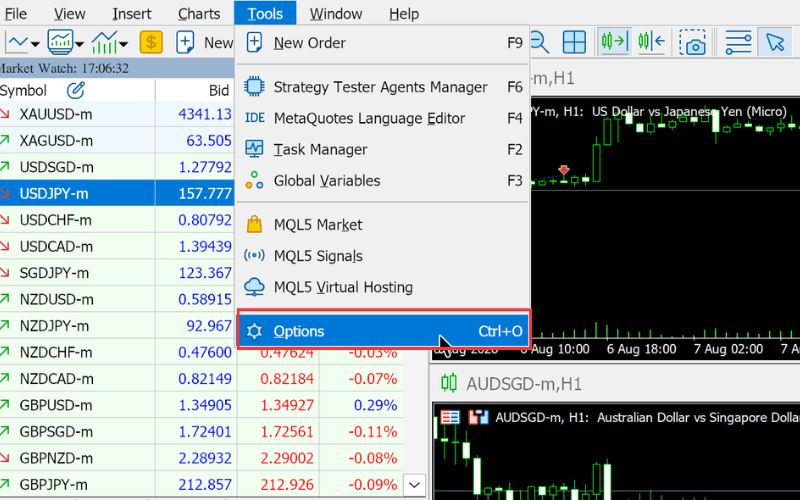Image resolution: width=800 pixels, height=500 pixels.
Task: Open the Insert menu
Action: 132,13
